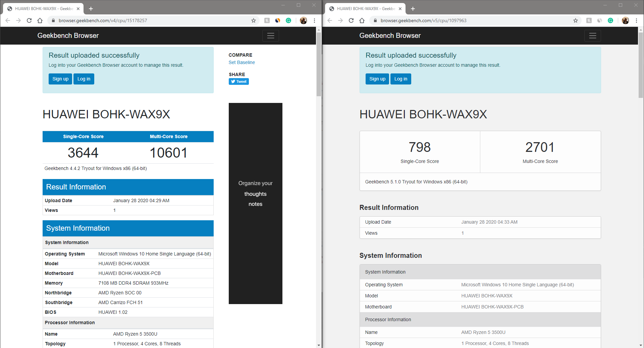This screenshot has height=348, width=644.
Task: Select the HUAWEI BOHK-WAX9X tab in right window
Action: click(x=366, y=9)
